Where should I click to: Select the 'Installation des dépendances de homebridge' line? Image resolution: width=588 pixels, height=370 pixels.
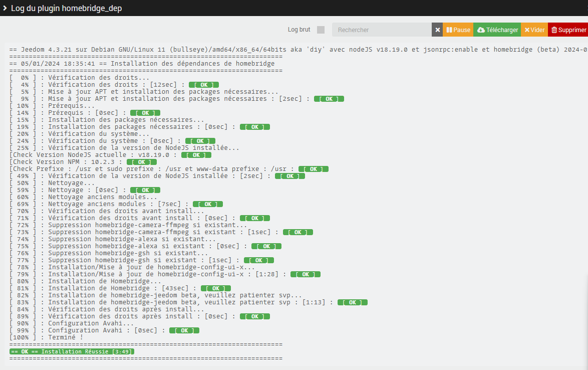142,63
